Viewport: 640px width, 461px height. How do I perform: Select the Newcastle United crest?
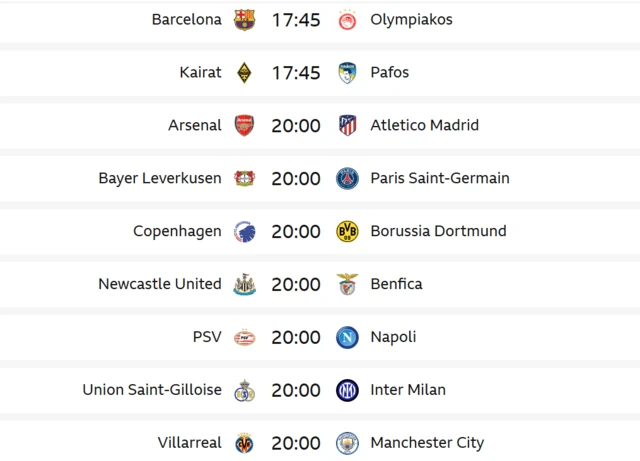(x=244, y=285)
